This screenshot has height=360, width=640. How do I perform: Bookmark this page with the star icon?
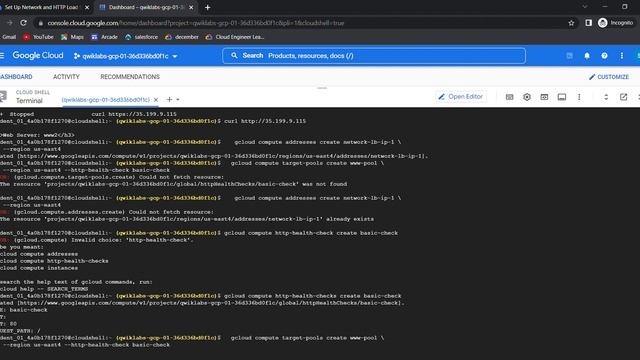point(571,23)
